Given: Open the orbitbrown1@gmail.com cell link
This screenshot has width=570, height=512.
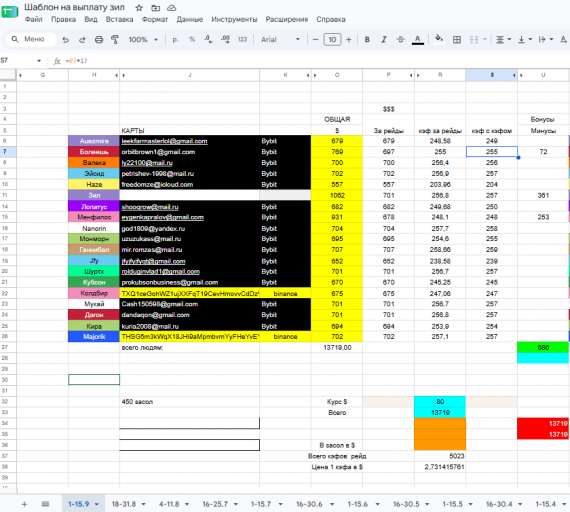Looking at the screenshot, I should click(158, 152).
